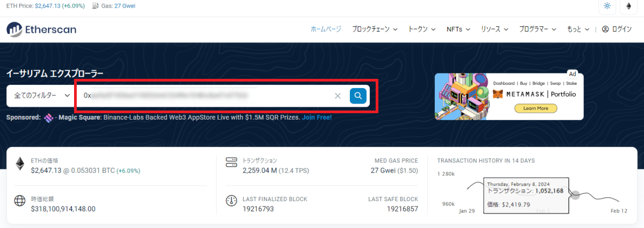
Task: Click the gauge icon beside Last Finalized Block
Action: click(x=231, y=202)
